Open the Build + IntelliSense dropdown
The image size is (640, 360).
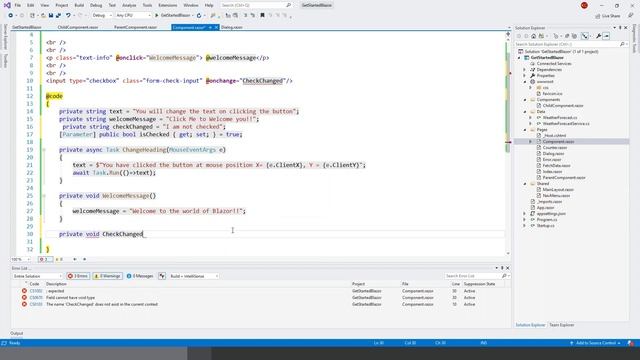(194, 276)
